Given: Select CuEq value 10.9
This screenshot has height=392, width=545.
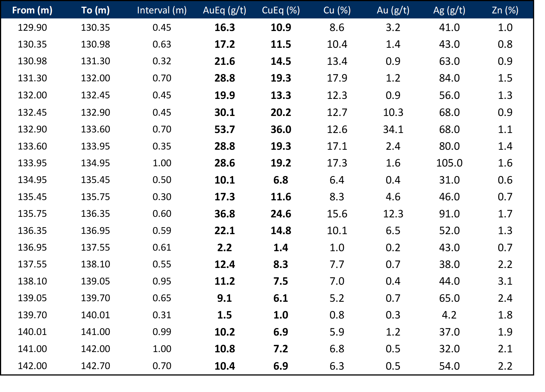Looking at the screenshot, I should 281,27.
